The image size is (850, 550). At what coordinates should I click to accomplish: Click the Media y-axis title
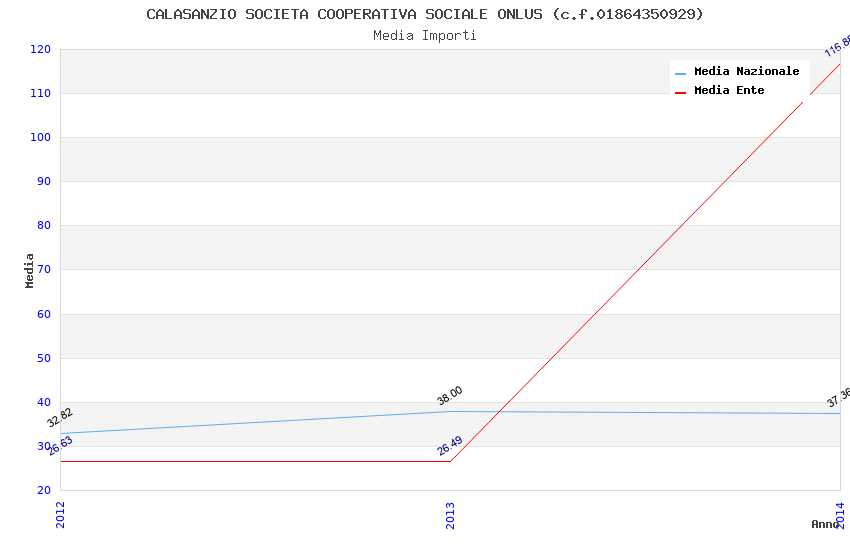point(29,270)
